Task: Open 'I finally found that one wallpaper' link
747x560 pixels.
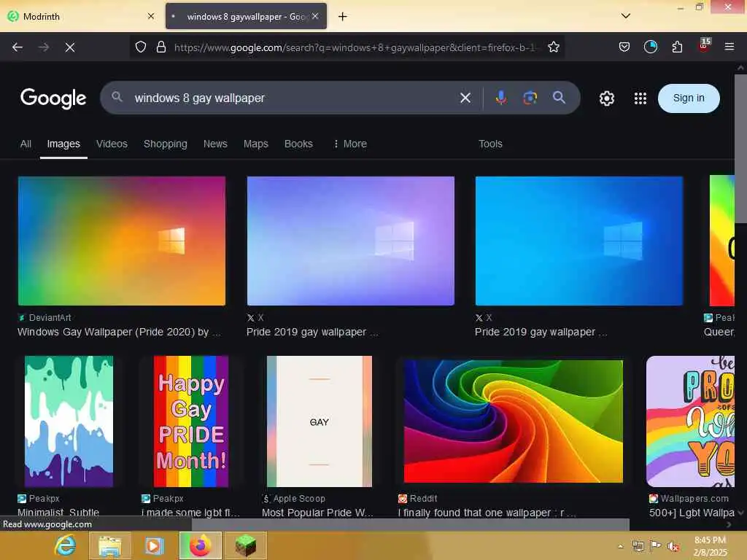Action: click(487, 513)
